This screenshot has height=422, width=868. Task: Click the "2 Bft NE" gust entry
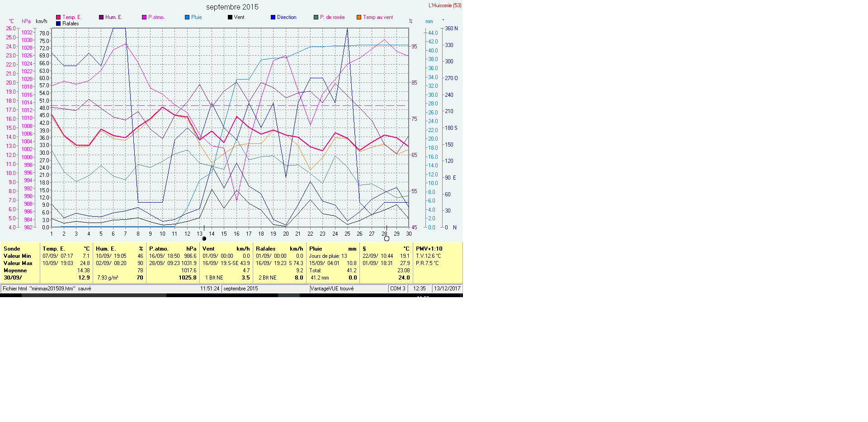(x=268, y=278)
